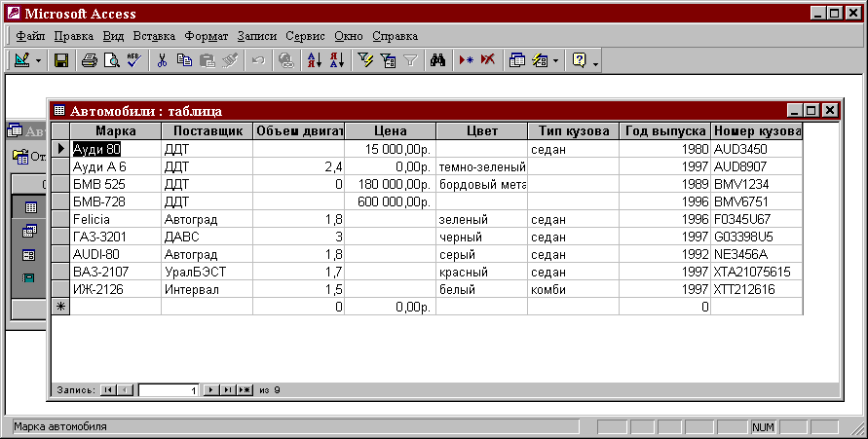Select the Цвет column header
868x439 pixels.
pyautogui.click(x=481, y=131)
